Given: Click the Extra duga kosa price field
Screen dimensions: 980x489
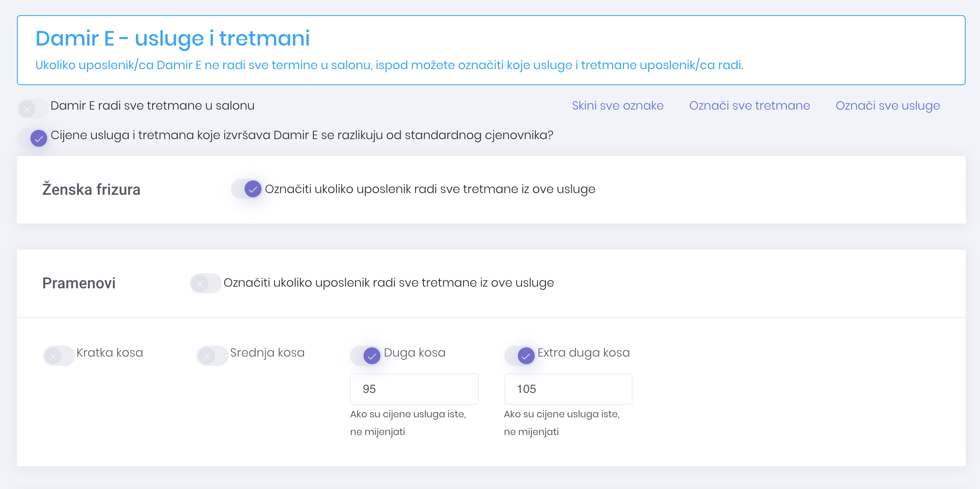Looking at the screenshot, I should [568, 389].
